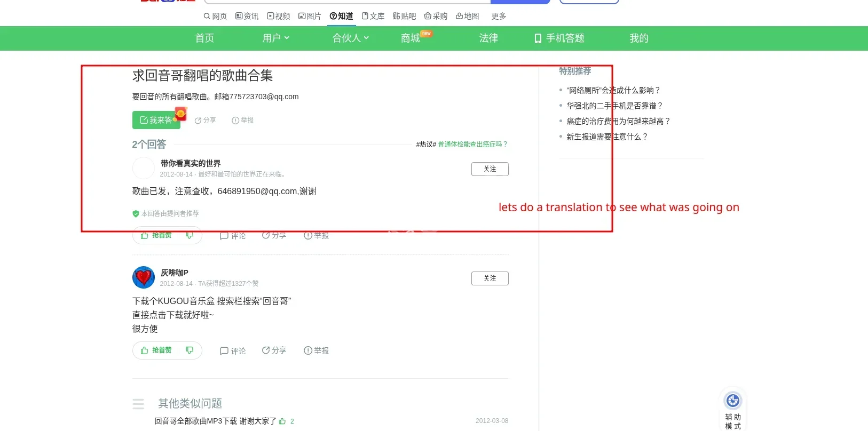This screenshot has height=431, width=868.
Task: Open the 贴吧 search tab
Action: [404, 16]
